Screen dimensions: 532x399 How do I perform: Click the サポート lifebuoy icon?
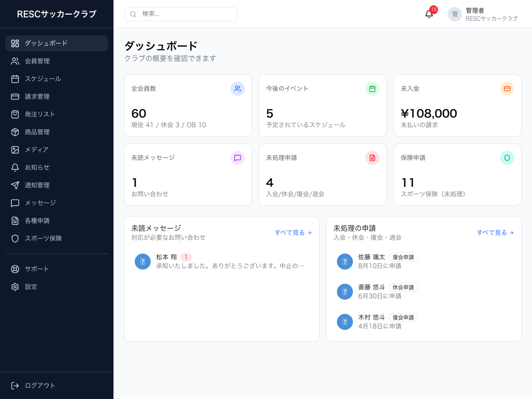(x=15, y=269)
